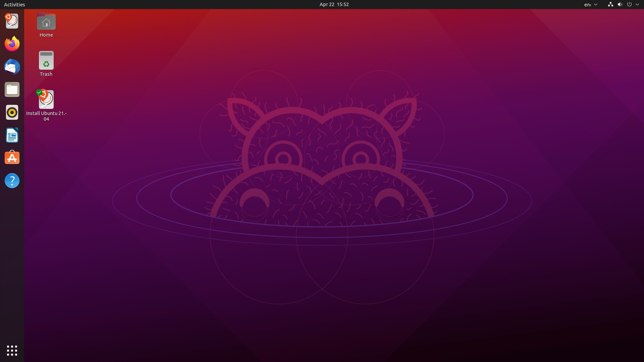The width and height of the screenshot is (644, 362).
Task: Select Install Ubuntu 21.04 desktop shortcut
Action: tap(46, 100)
